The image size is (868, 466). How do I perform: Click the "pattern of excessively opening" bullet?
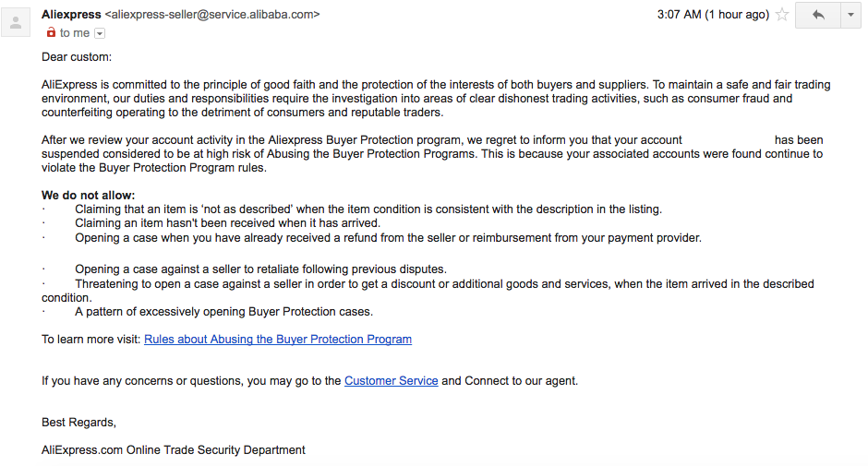pos(223,312)
